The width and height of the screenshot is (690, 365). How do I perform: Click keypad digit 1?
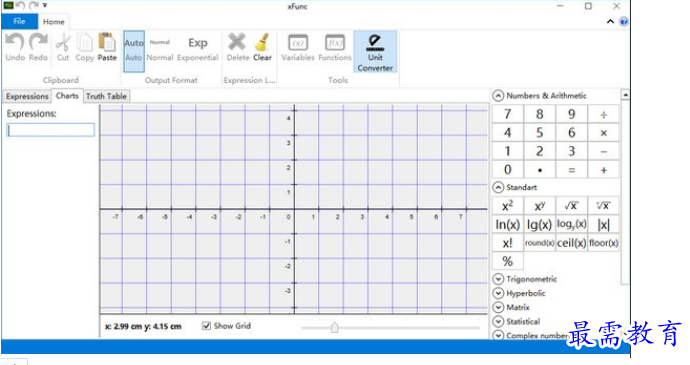click(x=507, y=151)
